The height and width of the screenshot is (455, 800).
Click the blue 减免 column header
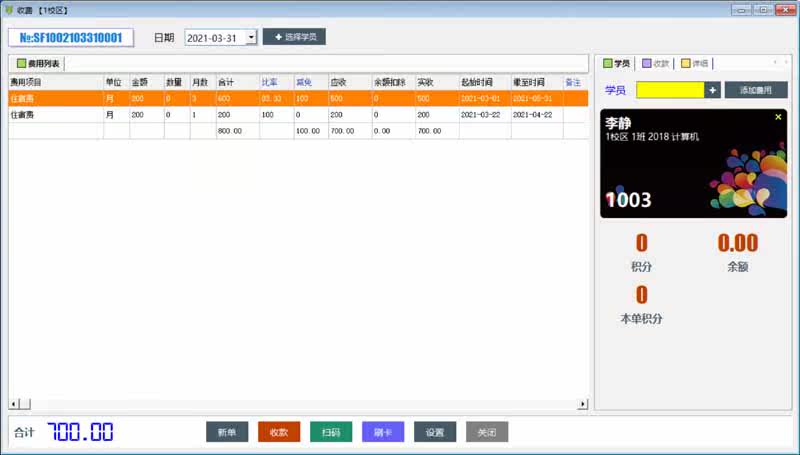point(311,82)
